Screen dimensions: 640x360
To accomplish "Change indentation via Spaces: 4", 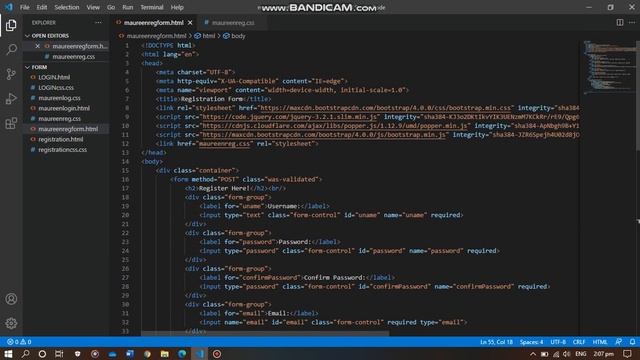I will 531,342.
